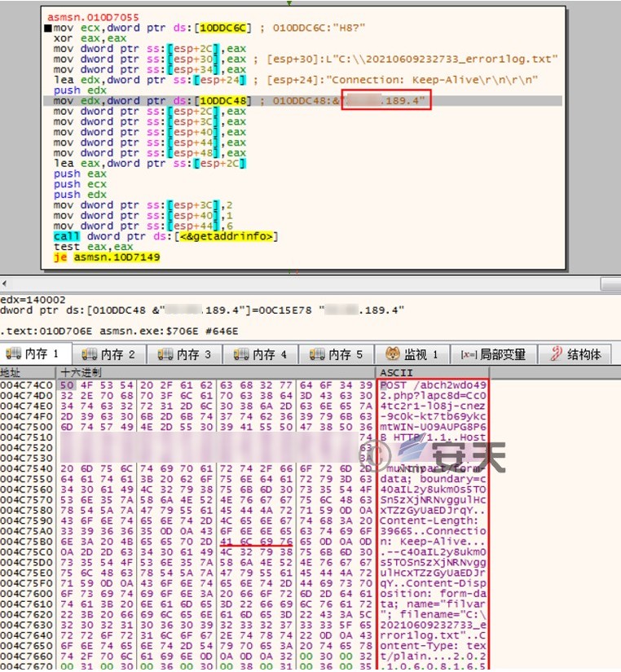Select the 'mov dword ptr ss:[esp+44],6' line

[x=143, y=226]
